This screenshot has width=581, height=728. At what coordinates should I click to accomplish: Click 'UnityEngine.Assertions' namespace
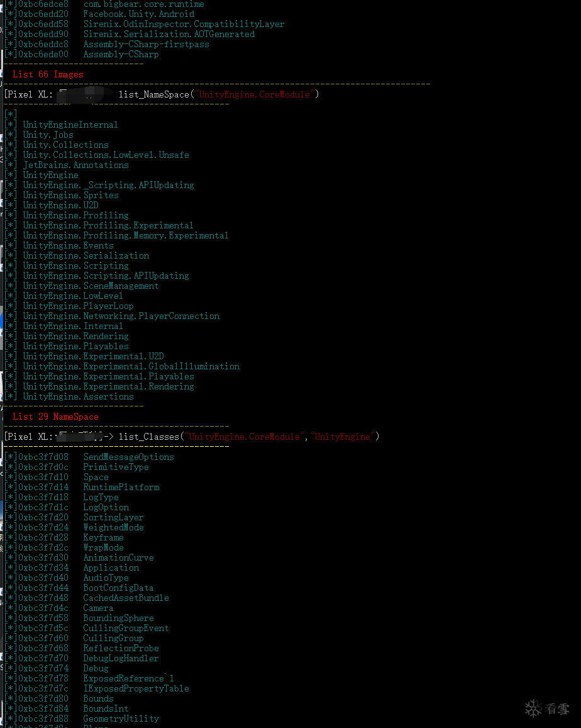click(79, 396)
